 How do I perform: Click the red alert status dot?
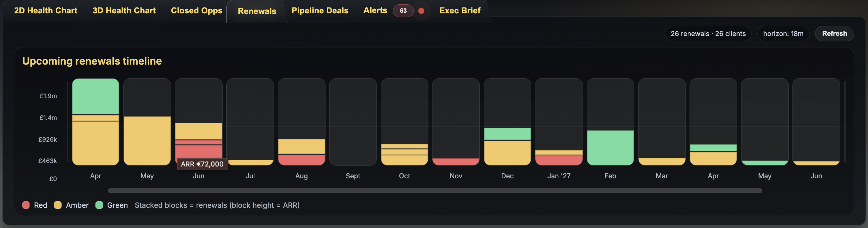point(421,11)
